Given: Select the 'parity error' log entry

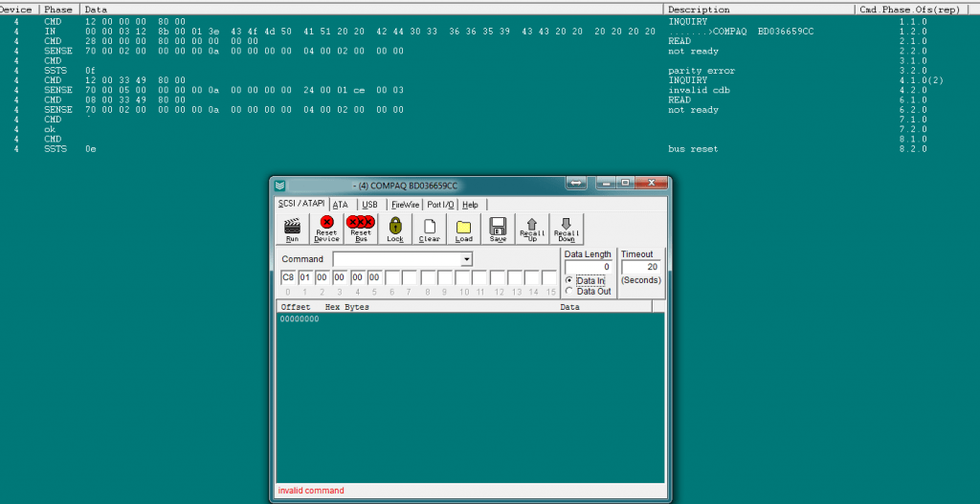Looking at the screenshot, I should (x=702, y=71).
